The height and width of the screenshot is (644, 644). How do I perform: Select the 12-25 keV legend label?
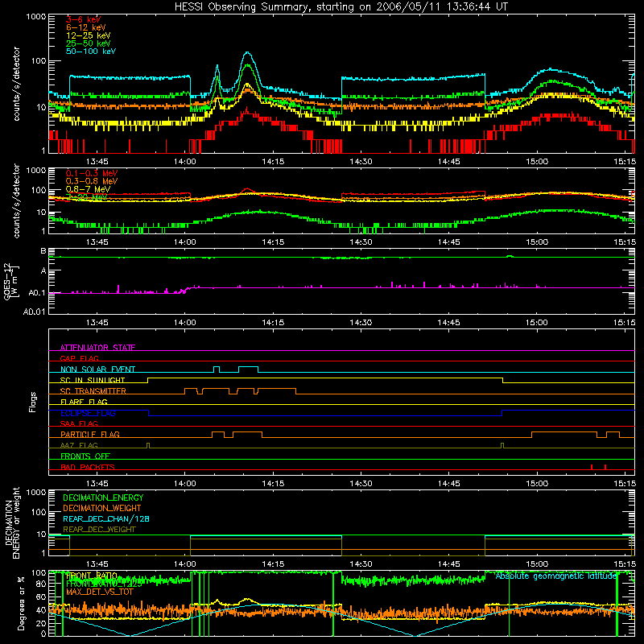point(89,35)
